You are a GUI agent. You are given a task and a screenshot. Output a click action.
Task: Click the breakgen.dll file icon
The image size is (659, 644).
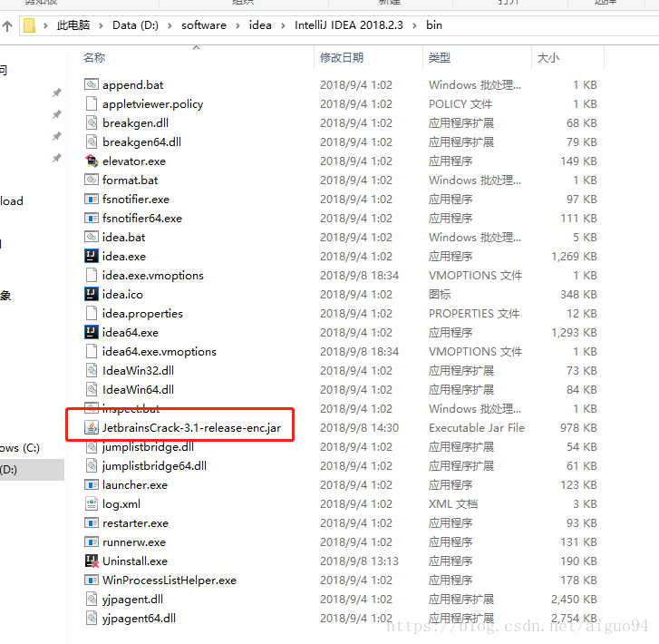[x=92, y=122]
